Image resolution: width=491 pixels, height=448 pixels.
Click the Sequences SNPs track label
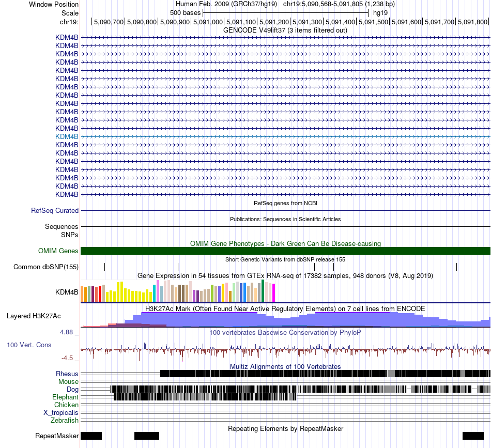pos(62,230)
